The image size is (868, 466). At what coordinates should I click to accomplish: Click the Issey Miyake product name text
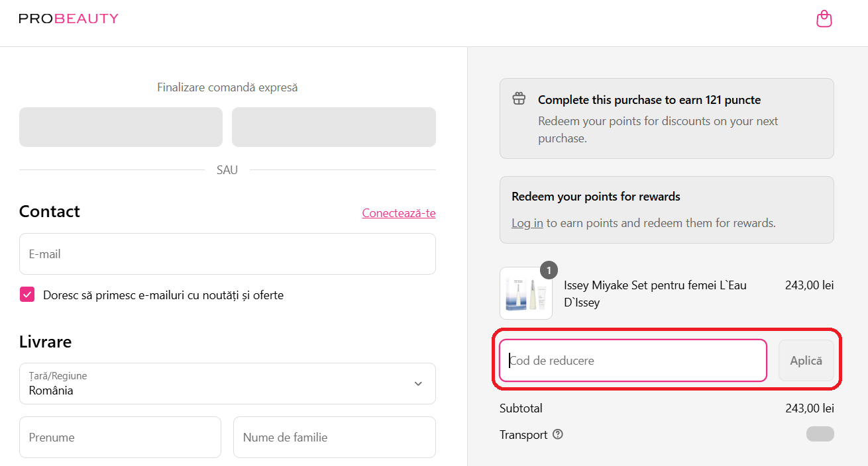(x=655, y=294)
